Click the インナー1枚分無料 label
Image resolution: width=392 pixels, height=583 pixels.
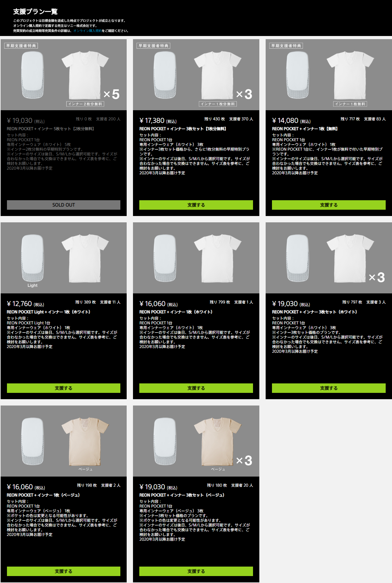218,104
